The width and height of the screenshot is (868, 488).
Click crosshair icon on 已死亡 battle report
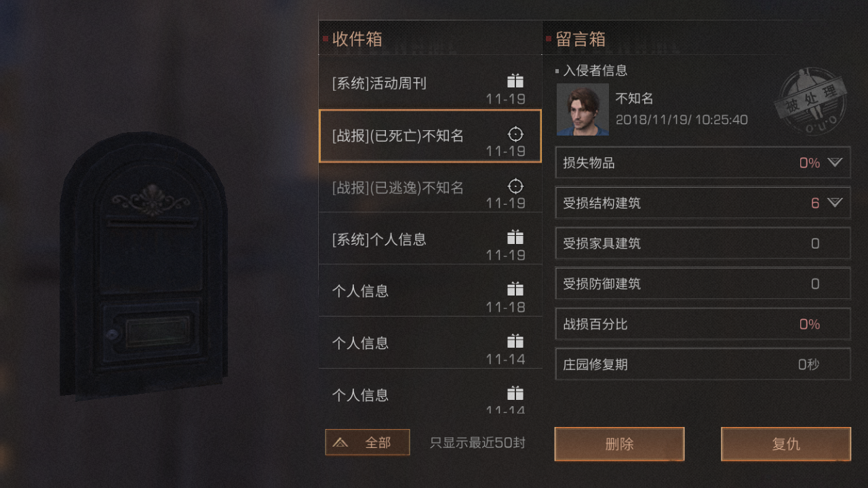tap(515, 134)
